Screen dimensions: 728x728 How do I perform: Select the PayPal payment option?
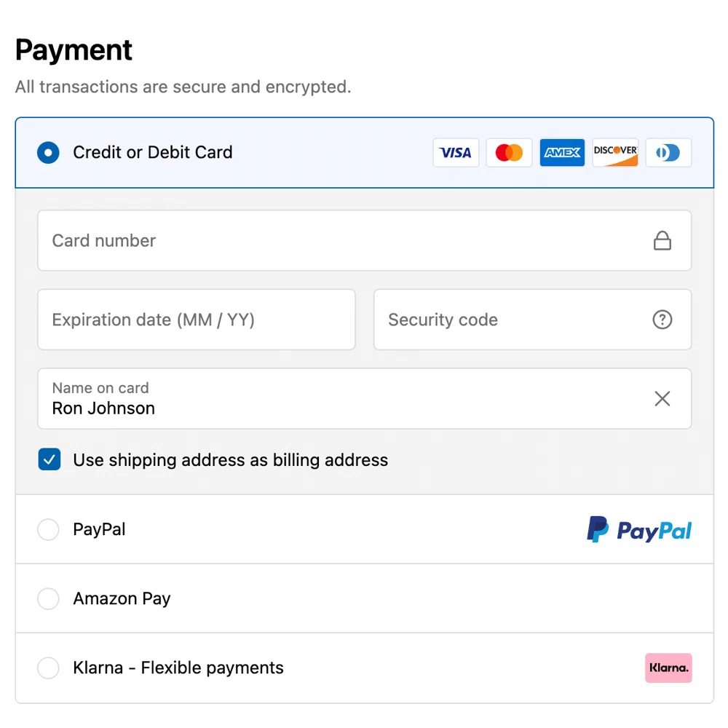[x=48, y=529]
